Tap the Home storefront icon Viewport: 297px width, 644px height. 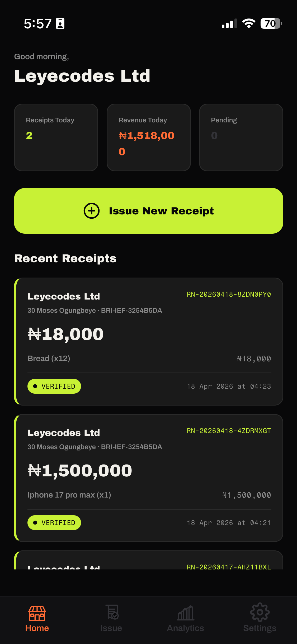coord(37,613)
